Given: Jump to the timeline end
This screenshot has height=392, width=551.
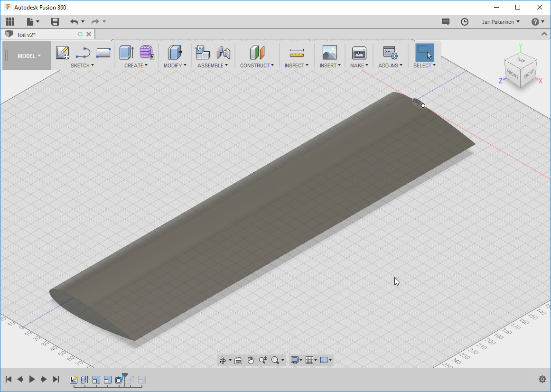Looking at the screenshot, I should pos(56,379).
